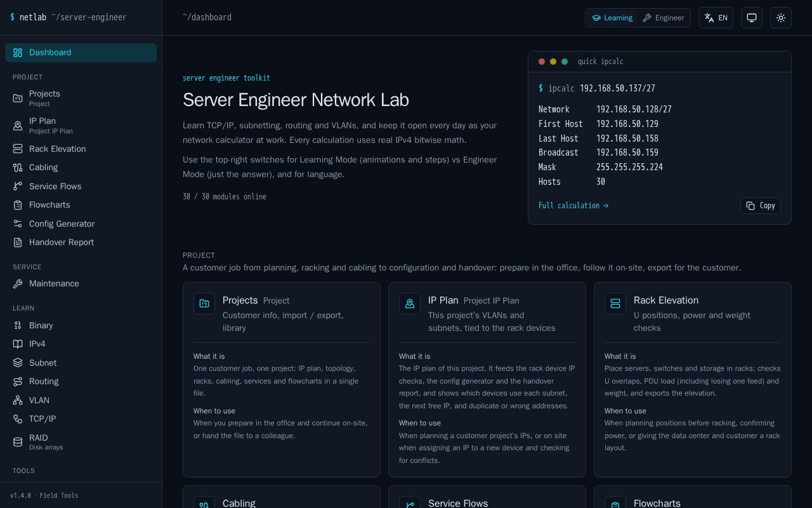812x508 pixels.
Task: Click the '30 / 30 modules online' status
Action: tap(225, 197)
